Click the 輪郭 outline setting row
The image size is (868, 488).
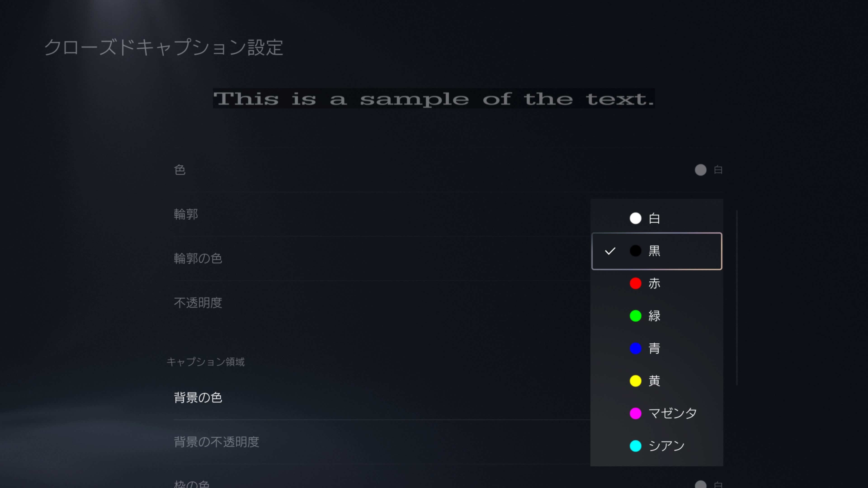coord(186,214)
